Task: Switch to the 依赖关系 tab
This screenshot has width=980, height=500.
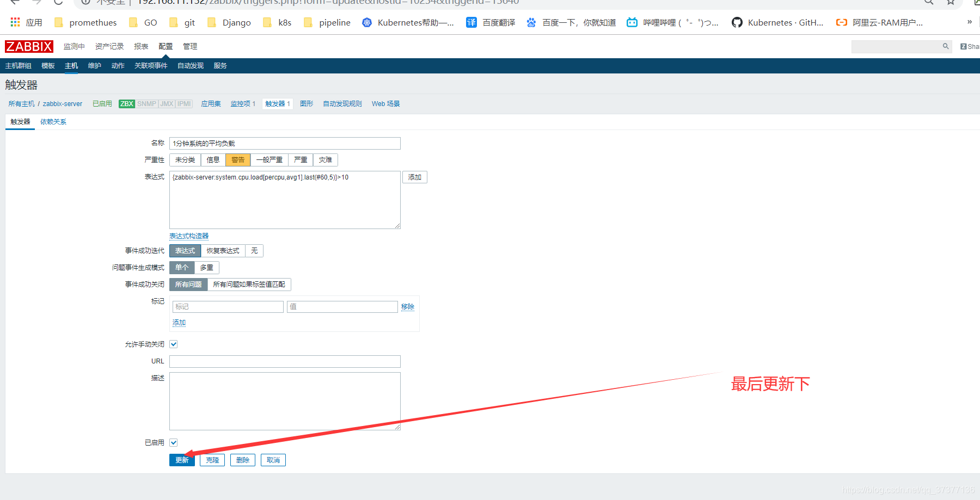Action: point(53,122)
